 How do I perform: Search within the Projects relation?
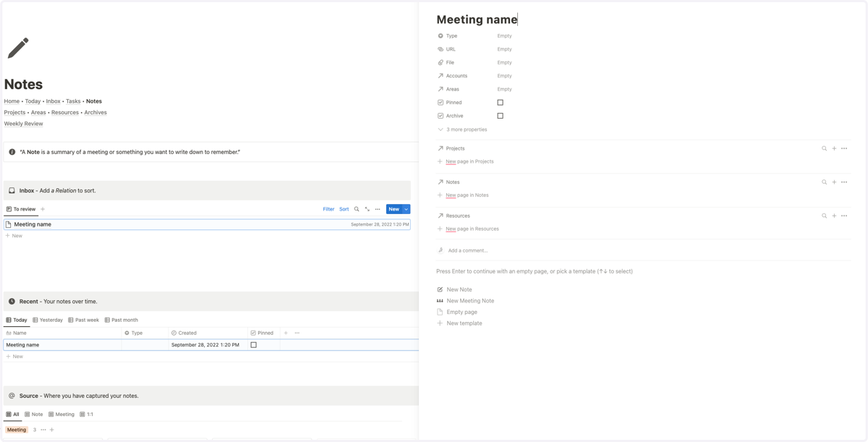click(824, 148)
